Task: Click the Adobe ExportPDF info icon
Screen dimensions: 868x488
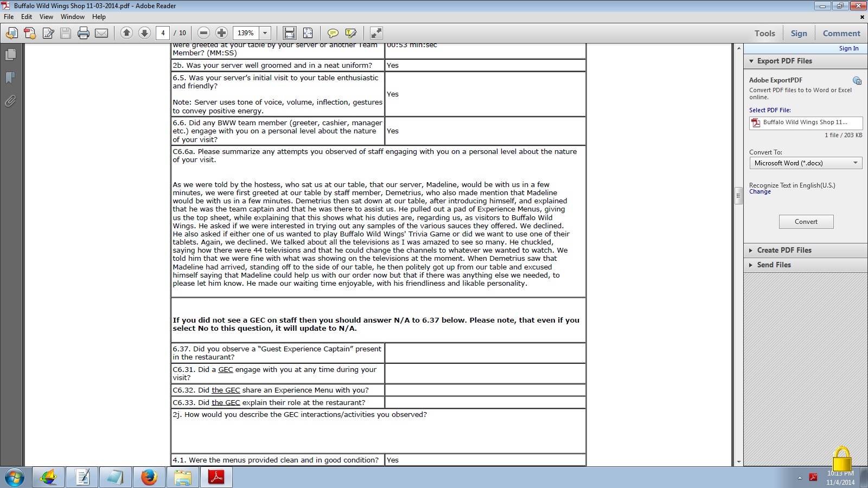Action: tap(857, 81)
